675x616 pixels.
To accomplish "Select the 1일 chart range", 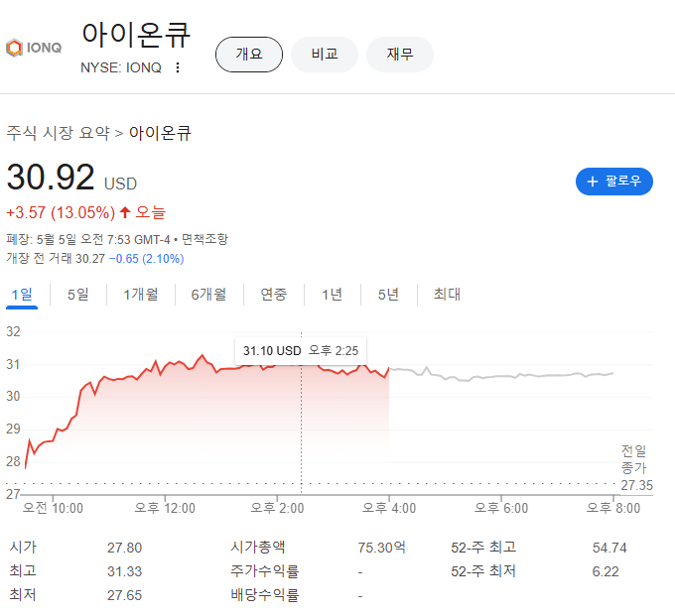I will [22, 295].
